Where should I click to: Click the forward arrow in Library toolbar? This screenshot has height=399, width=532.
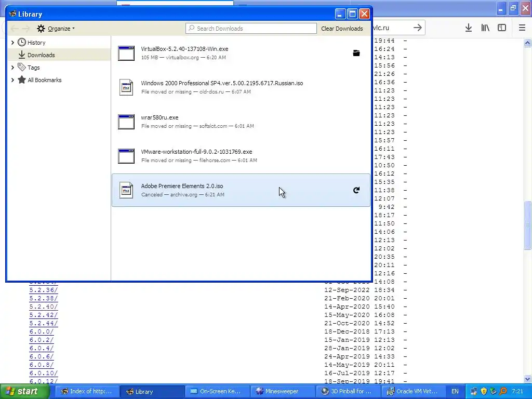click(x=26, y=29)
